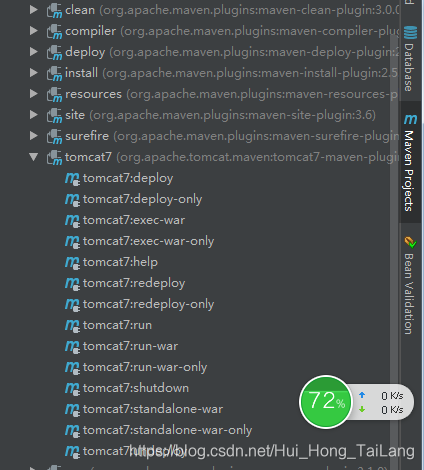
Task: Select the tomcat7:deploy goal
Action: click(128, 178)
